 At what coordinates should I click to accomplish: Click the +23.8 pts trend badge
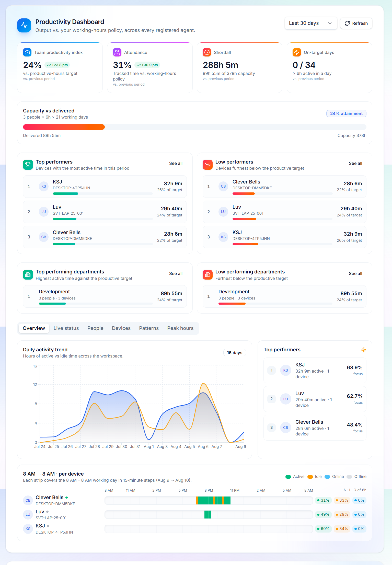(x=57, y=65)
